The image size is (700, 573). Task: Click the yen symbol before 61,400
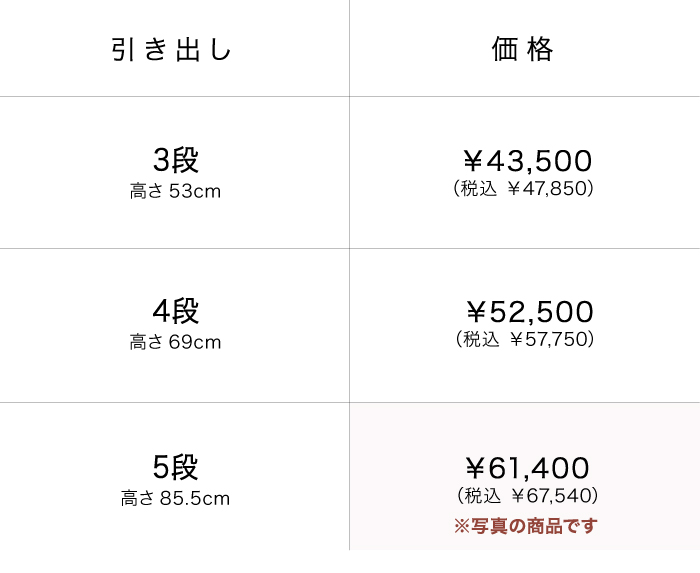[x=475, y=468]
